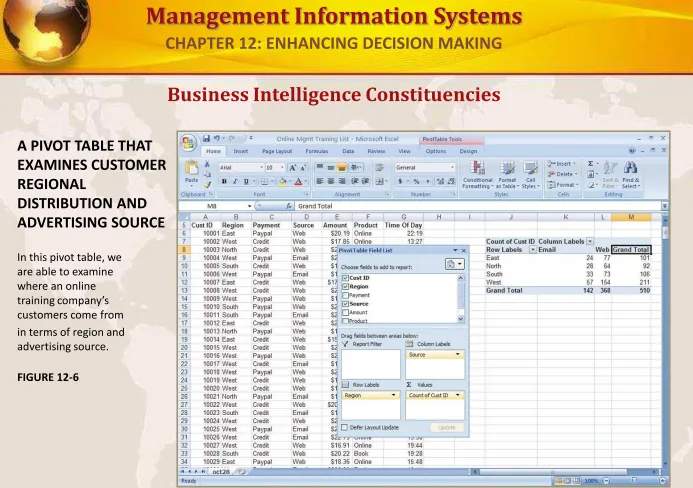Click the Save disk icon

coord(206,138)
